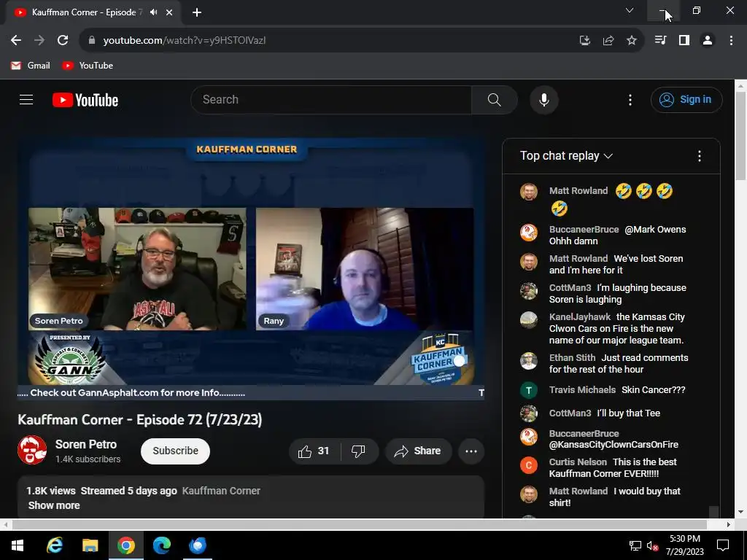
Task: Click in the YouTube search field
Action: pos(331,99)
